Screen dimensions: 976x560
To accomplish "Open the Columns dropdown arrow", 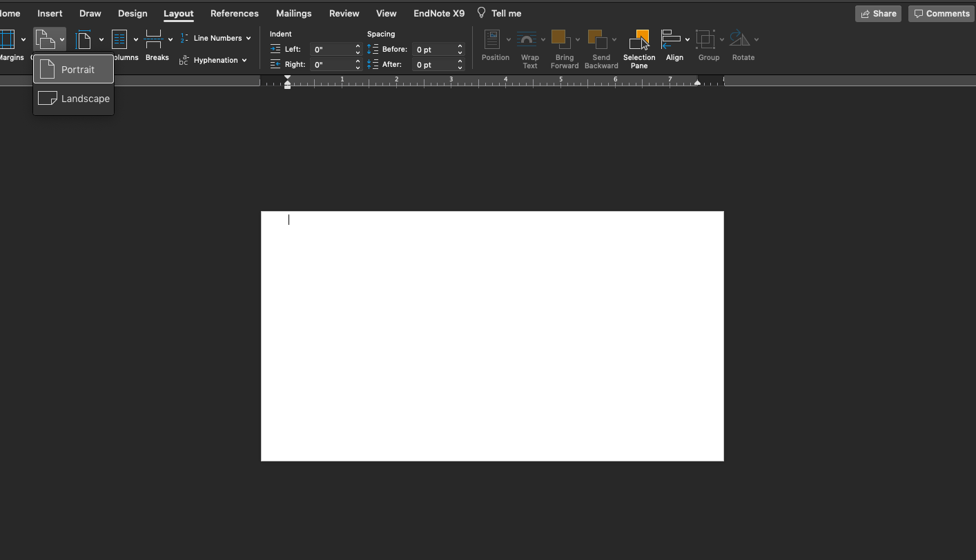I will 136,40.
